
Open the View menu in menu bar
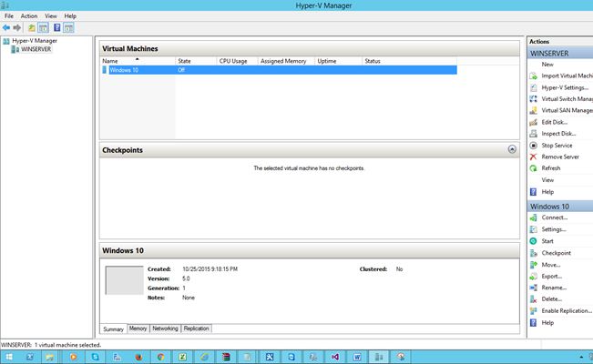click(51, 15)
